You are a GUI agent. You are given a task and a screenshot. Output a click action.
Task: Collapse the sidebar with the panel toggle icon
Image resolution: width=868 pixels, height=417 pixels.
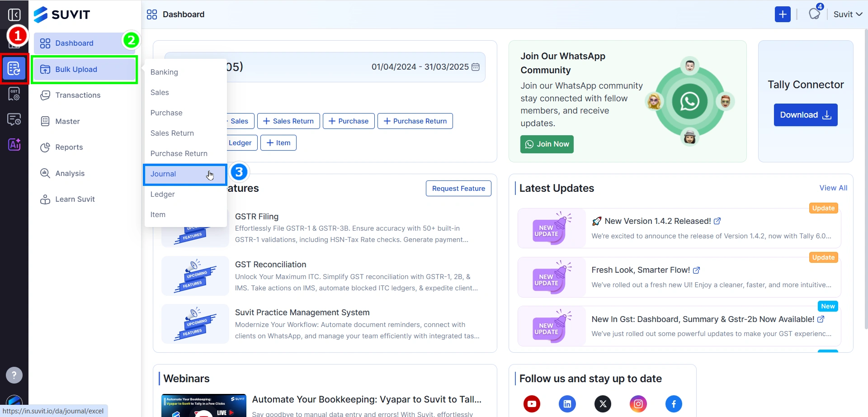(14, 15)
